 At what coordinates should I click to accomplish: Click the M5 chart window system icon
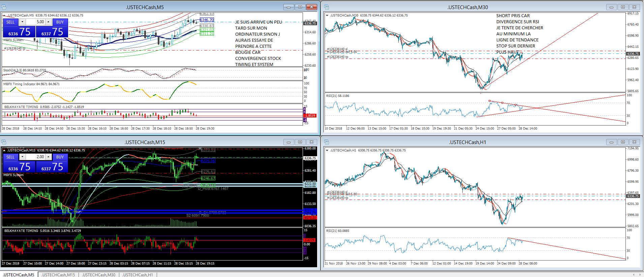[x=4, y=7]
